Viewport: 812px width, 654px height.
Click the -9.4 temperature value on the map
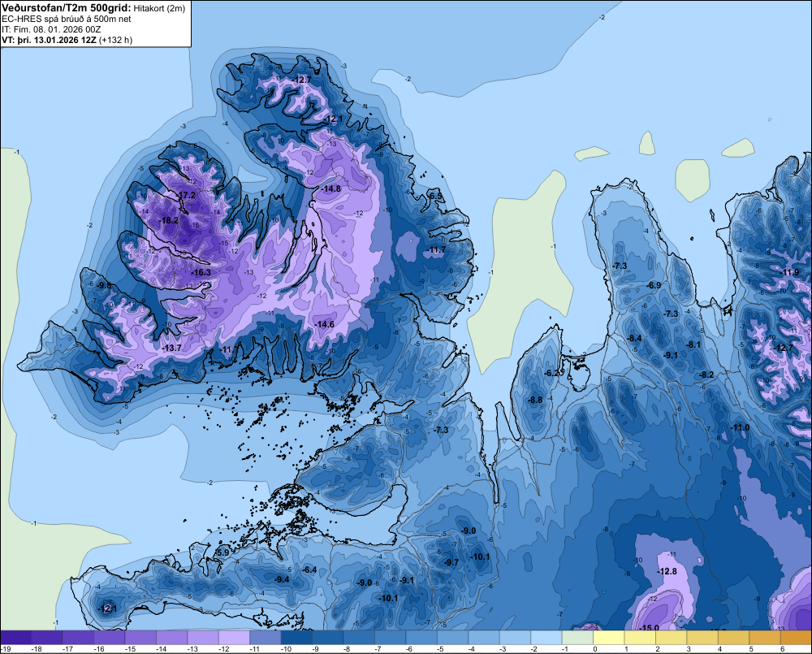click(x=283, y=579)
